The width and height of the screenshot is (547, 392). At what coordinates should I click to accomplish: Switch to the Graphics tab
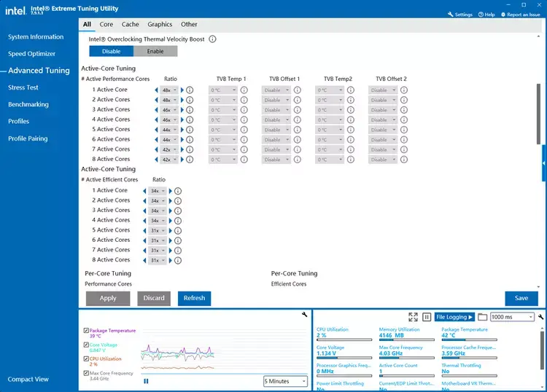160,24
